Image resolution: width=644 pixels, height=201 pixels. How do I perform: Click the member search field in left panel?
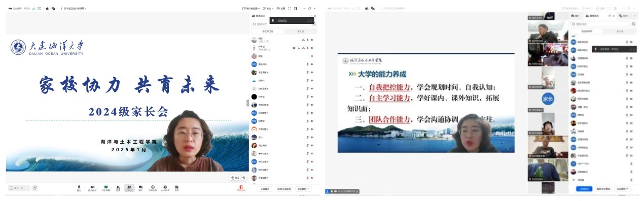tap(280, 24)
